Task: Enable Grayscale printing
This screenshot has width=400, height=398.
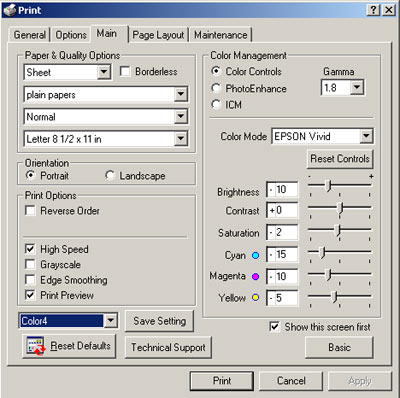Action: (x=30, y=264)
